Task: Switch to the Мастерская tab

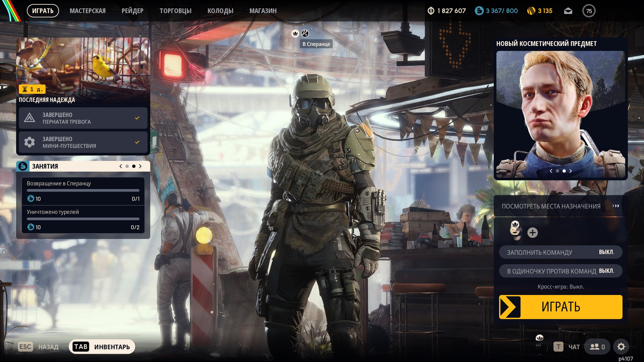Action: click(x=88, y=11)
